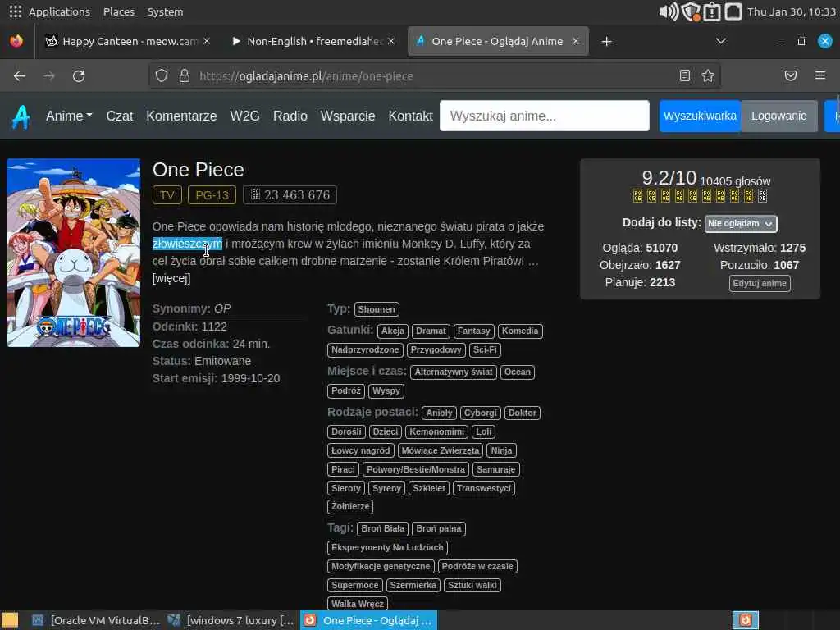This screenshot has height=630, width=840.
Task: Open windows 7 luxury taskbar window
Action: click(231, 620)
